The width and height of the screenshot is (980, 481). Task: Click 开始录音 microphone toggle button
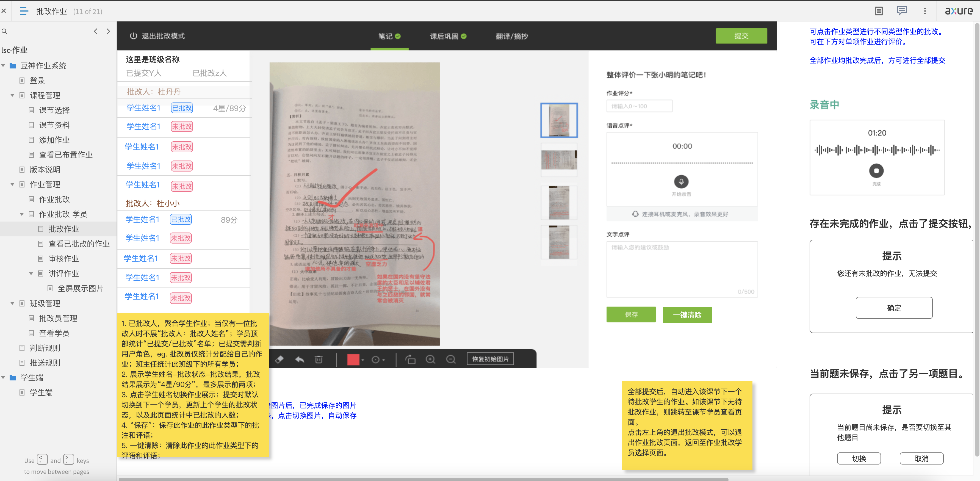681,181
